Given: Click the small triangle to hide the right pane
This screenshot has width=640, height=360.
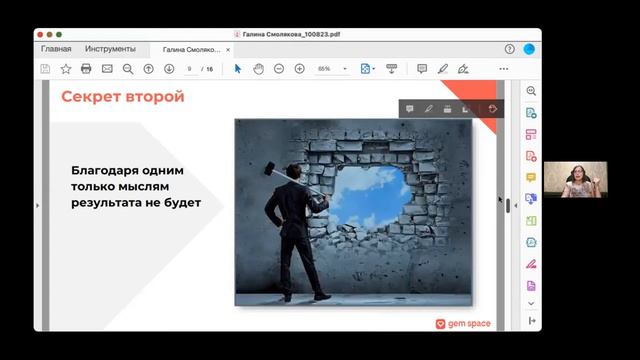Looking at the screenshot, I should click(516, 206).
